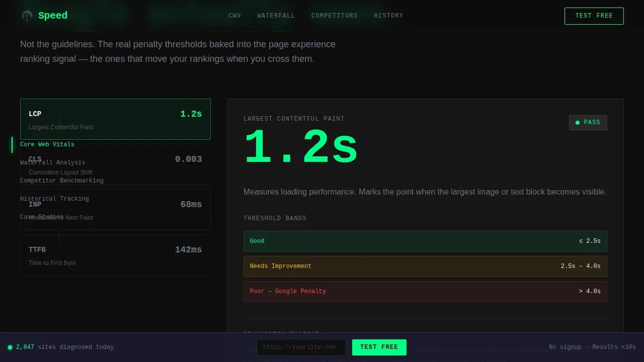
Task: Click the https://yoursite.com URL field
Action: (301, 347)
